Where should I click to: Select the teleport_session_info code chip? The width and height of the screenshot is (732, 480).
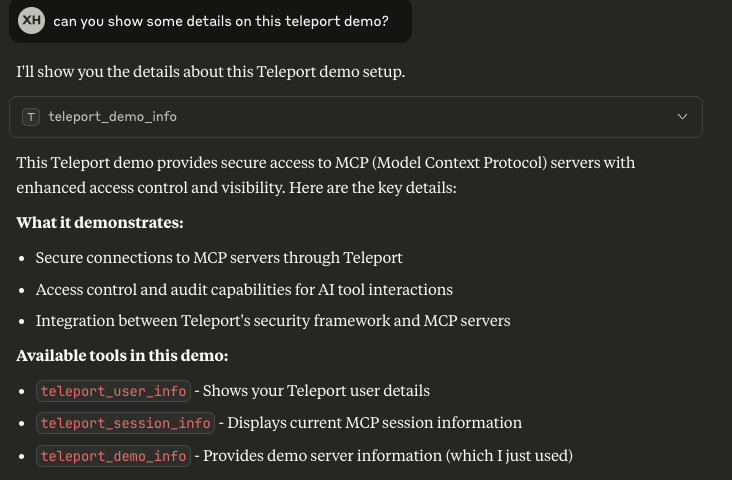[125, 423]
